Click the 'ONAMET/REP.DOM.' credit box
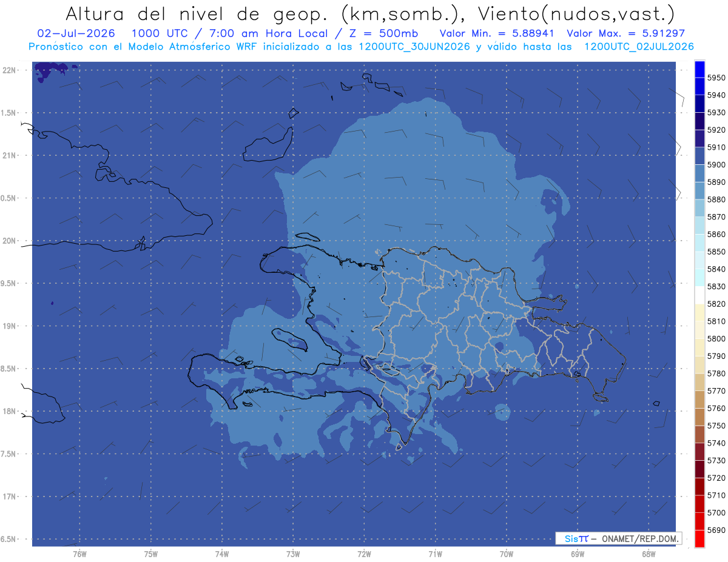The image size is (728, 562). click(x=618, y=538)
